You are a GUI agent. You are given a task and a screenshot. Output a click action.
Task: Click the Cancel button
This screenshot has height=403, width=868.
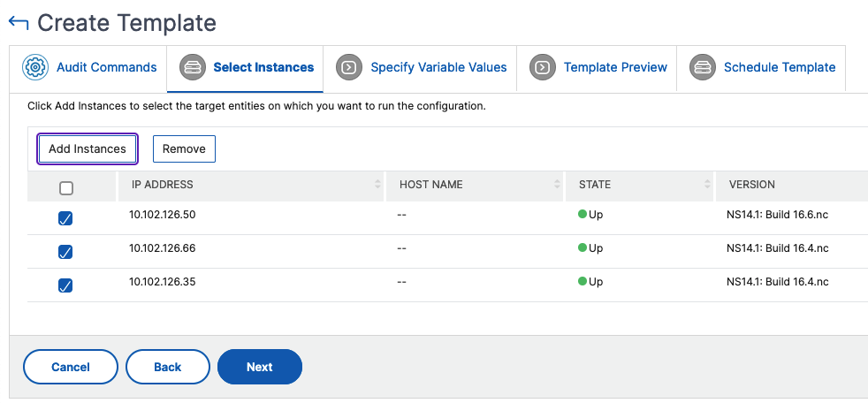coord(71,367)
